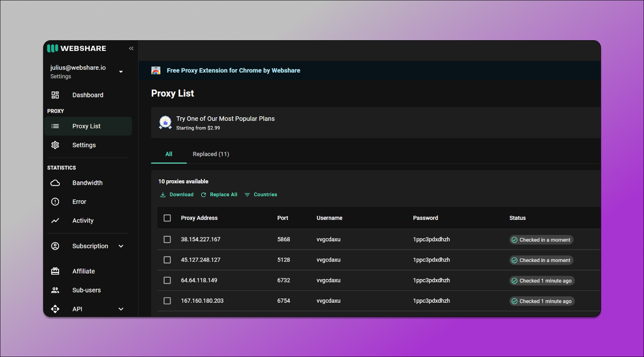The image size is (644, 357).
Task: Click the Chrome extension banner icon
Action: pyautogui.click(x=156, y=70)
